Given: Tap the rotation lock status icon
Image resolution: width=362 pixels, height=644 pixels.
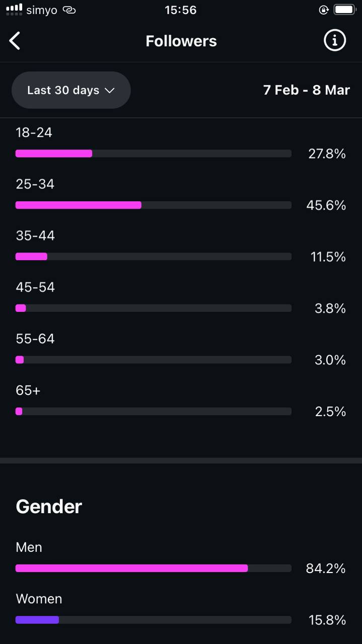Looking at the screenshot, I should coord(324,10).
